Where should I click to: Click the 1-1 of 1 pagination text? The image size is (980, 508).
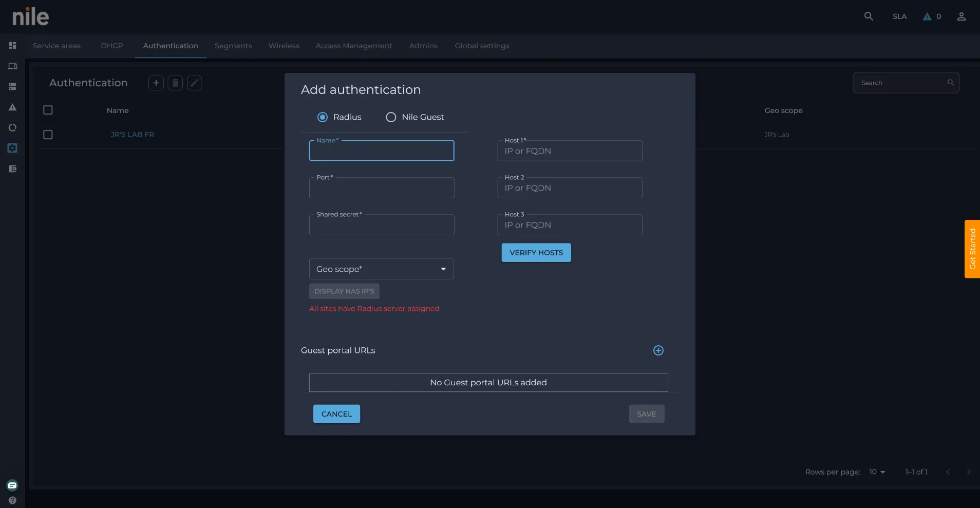916,472
